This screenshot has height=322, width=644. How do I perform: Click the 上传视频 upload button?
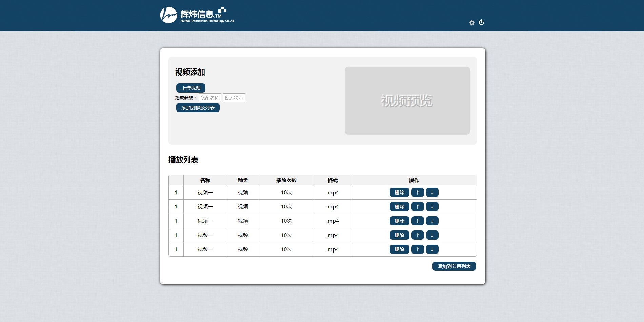click(x=191, y=88)
